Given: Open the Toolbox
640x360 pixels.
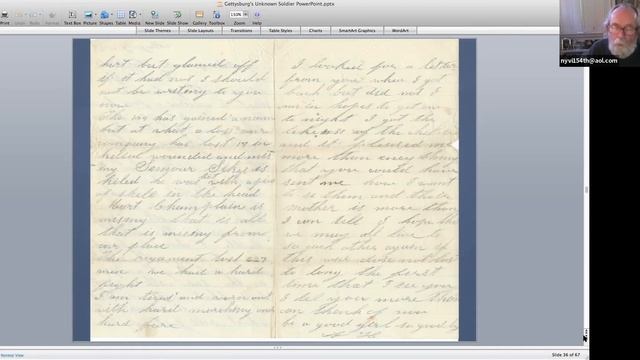Looking at the screenshot, I should (216, 15).
